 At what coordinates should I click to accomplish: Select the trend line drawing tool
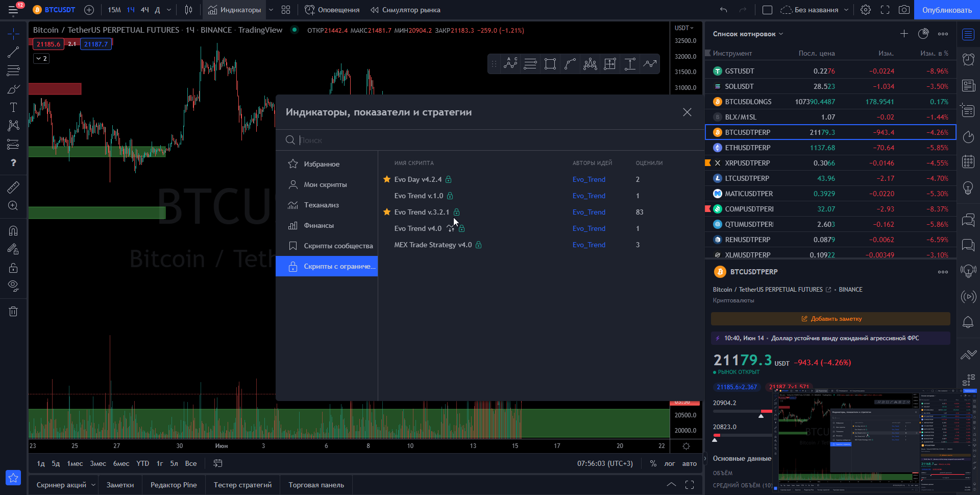[x=13, y=52]
